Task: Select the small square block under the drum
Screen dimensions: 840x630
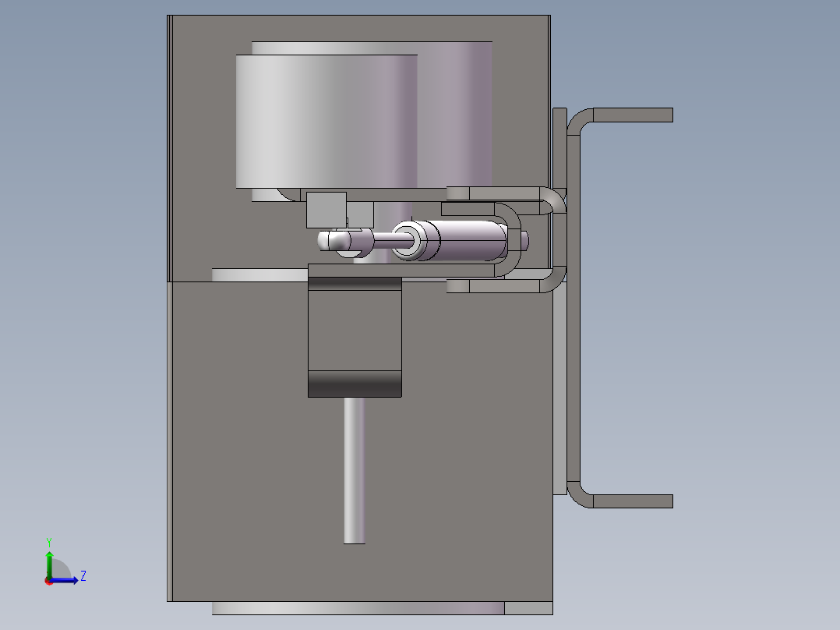Action: click(x=326, y=210)
